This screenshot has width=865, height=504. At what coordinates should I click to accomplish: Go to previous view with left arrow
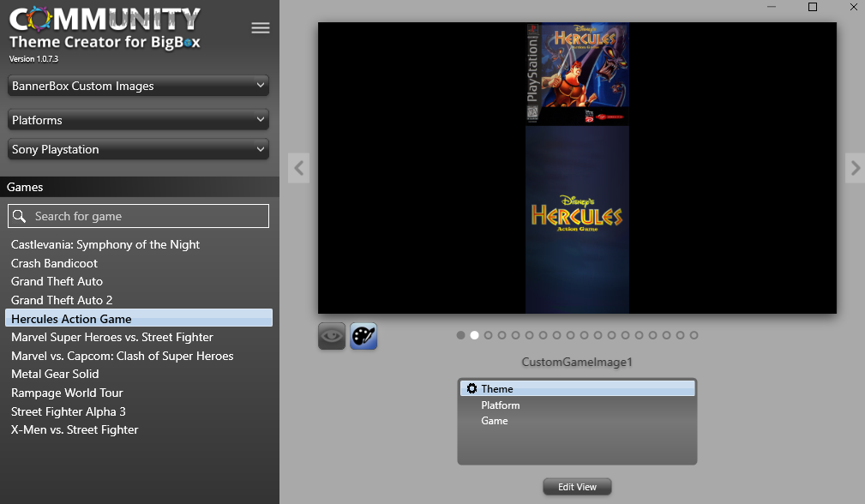click(298, 168)
